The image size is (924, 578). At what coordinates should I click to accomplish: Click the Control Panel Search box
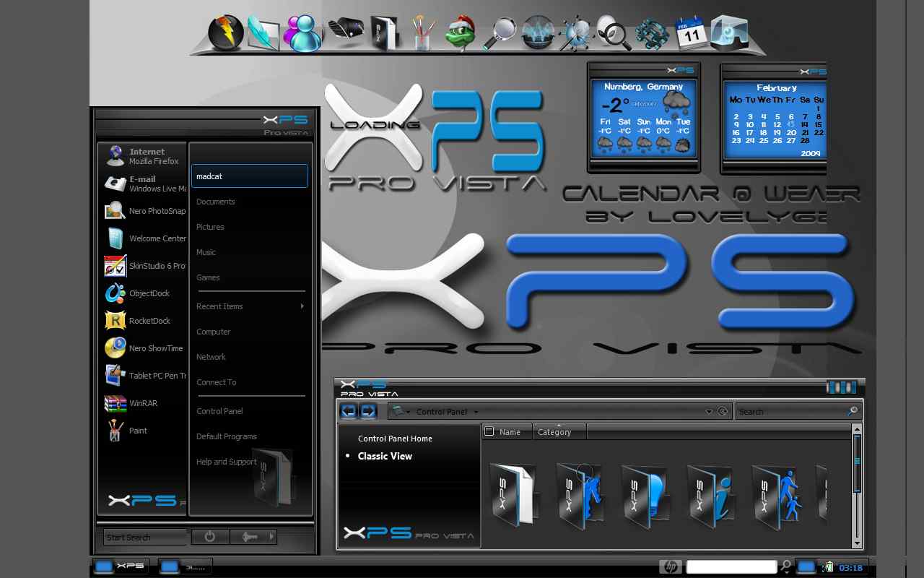799,412
